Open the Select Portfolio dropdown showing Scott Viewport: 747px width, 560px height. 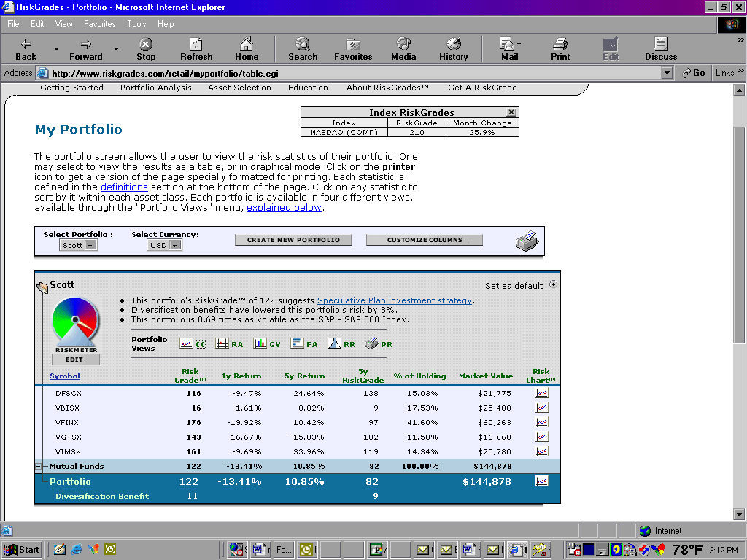pos(78,245)
